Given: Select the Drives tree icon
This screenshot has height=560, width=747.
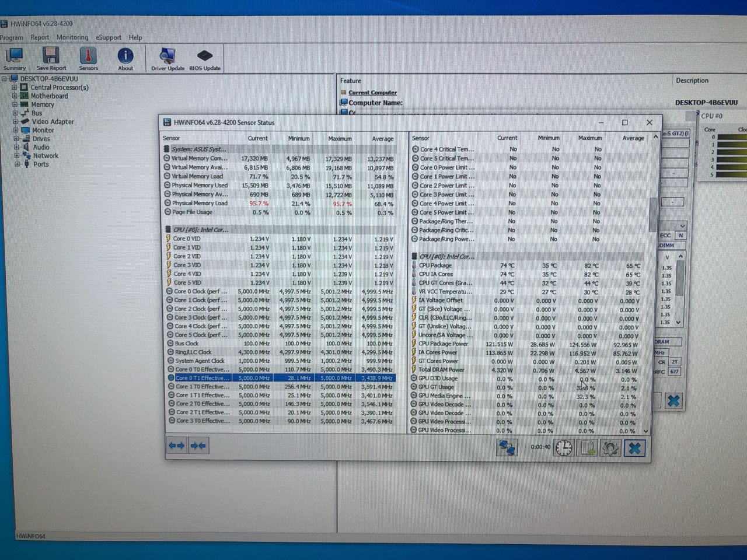Looking at the screenshot, I should click(x=26, y=138).
